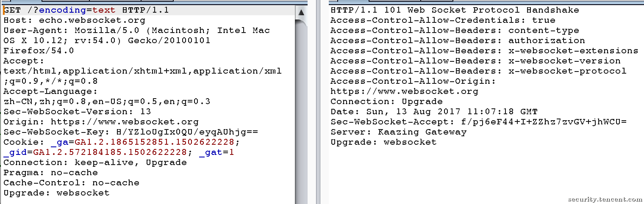Click the Access-Control-Allow-Origin value in response
The image size is (644, 204).
click(x=404, y=91)
